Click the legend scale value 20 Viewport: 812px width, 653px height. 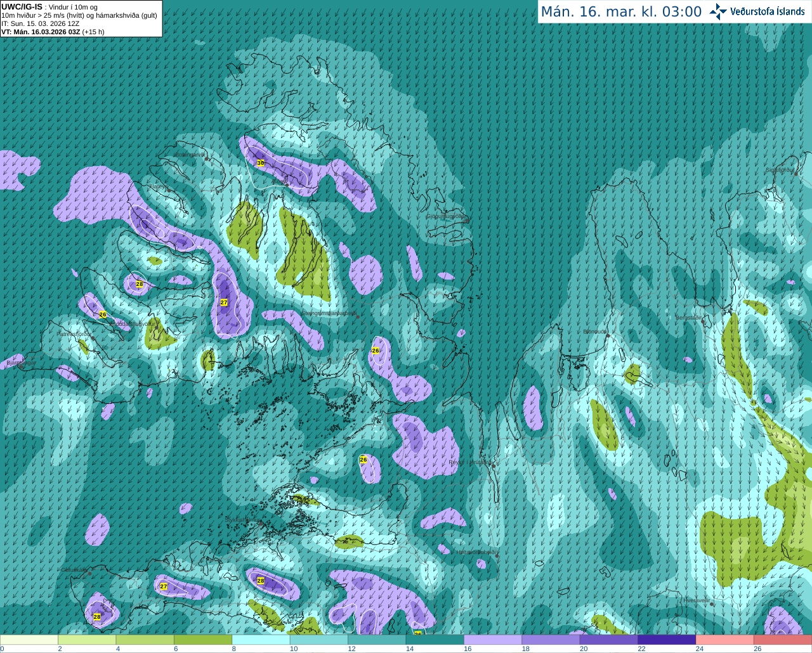pyautogui.click(x=584, y=649)
